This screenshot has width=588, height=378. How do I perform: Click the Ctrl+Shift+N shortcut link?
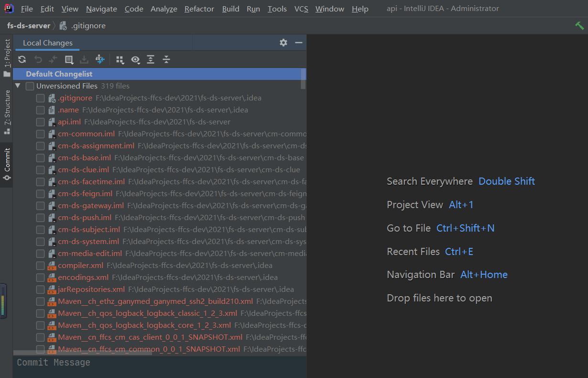[x=465, y=228]
